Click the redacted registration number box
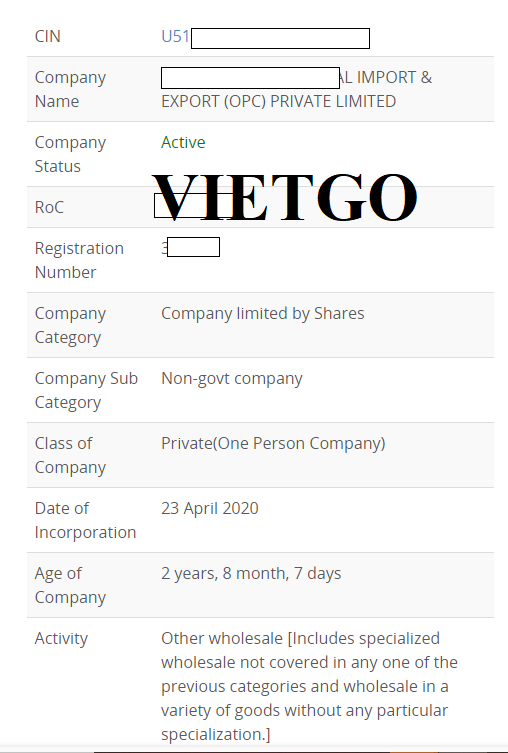Screen dimensions: 508x753 194,247
